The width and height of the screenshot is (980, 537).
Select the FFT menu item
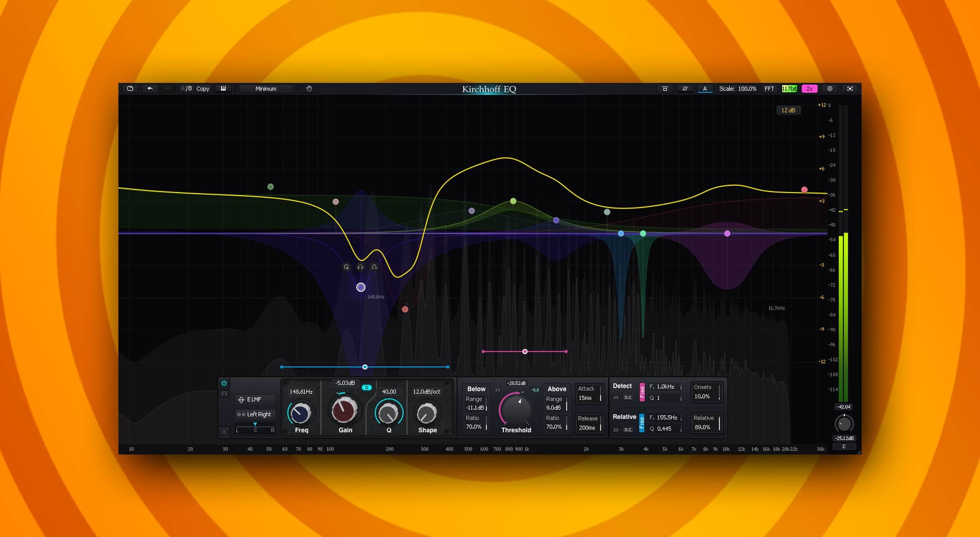point(769,89)
